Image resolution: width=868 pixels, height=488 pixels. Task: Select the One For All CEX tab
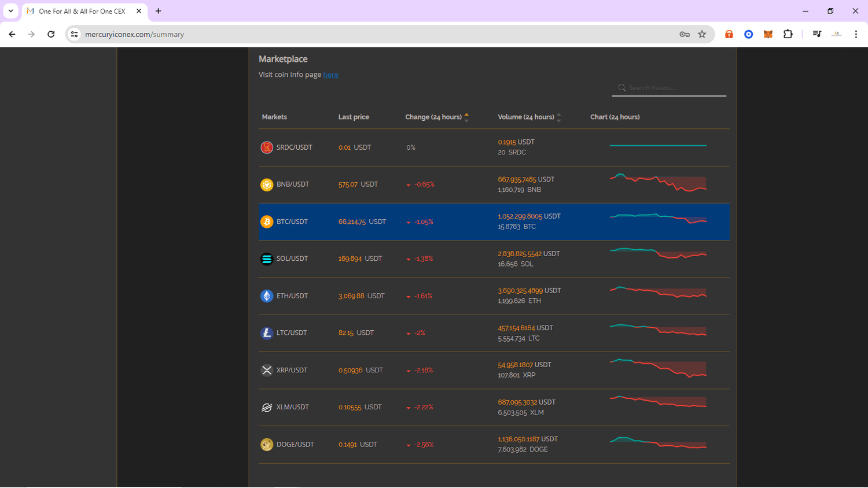coord(84,11)
